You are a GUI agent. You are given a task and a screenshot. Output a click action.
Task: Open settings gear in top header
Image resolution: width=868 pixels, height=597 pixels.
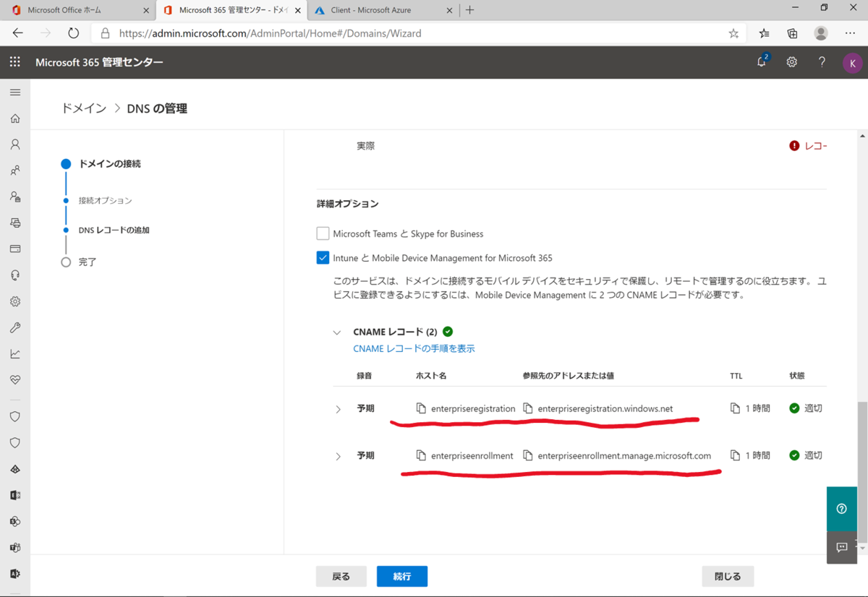[792, 62]
